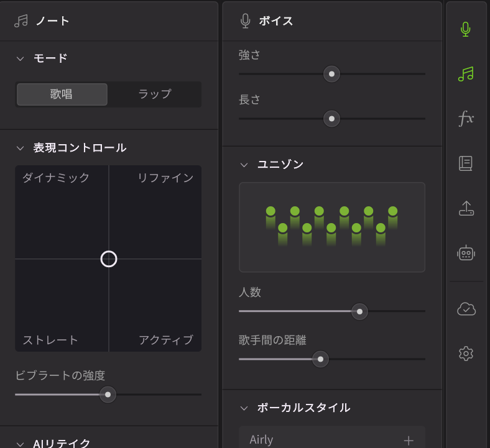Open the Note panel music icon in sidebar

coord(466,75)
